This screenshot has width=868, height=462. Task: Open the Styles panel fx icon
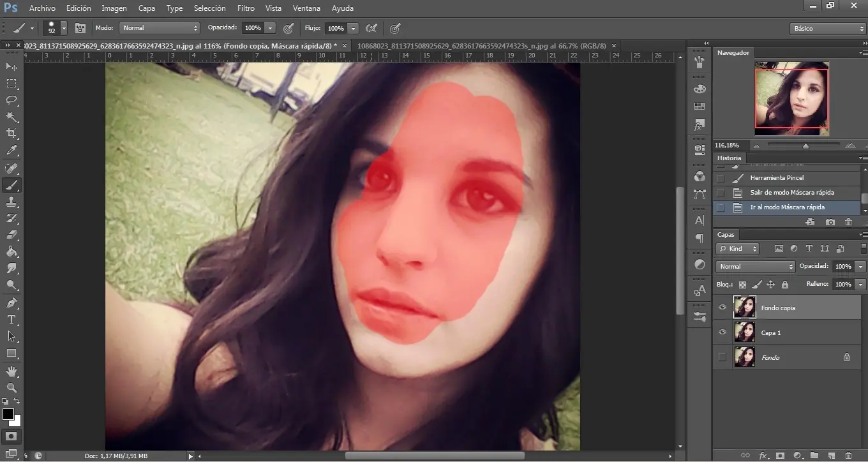[x=700, y=124]
